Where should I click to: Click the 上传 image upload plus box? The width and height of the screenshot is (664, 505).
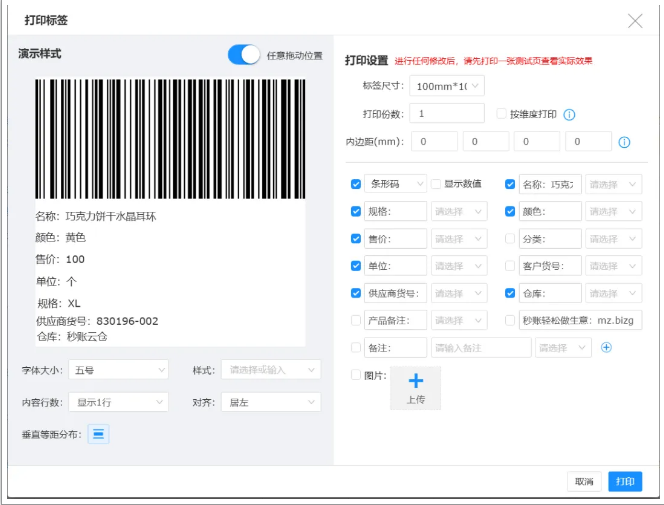tap(415, 388)
